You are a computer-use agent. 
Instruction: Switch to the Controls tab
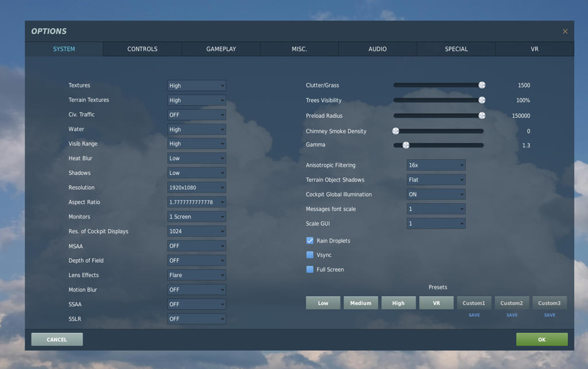pos(142,49)
